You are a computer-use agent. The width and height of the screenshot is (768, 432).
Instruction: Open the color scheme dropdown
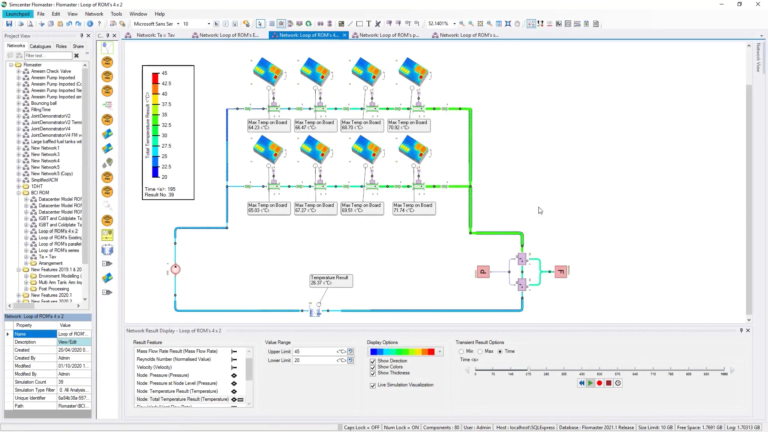click(x=439, y=352)
